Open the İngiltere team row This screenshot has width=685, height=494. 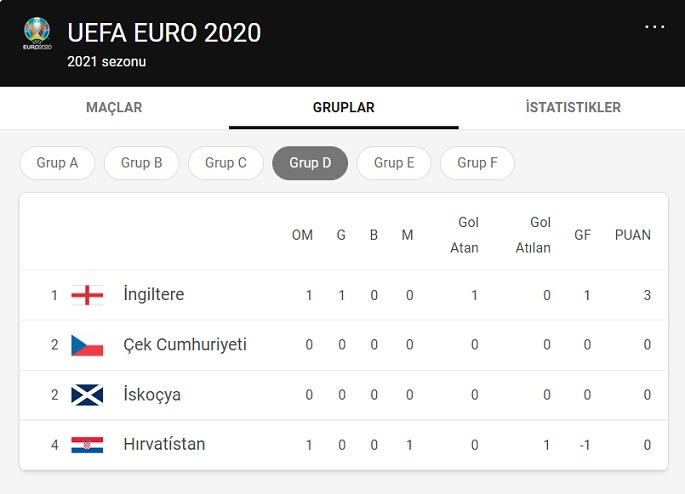pyautogui.click(x=154, y=295)
